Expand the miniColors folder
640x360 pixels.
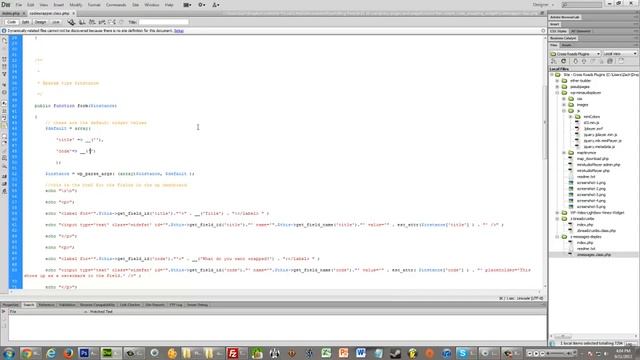pos(571,117)
